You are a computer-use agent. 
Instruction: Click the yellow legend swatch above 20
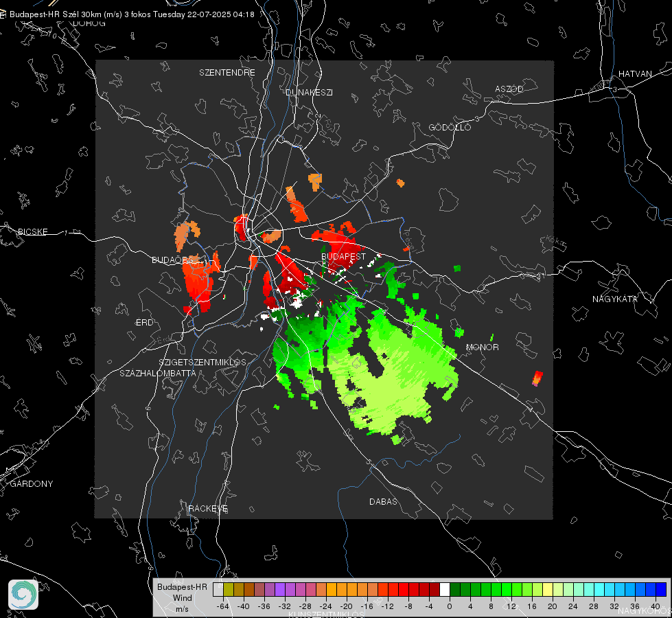point(548,589)
